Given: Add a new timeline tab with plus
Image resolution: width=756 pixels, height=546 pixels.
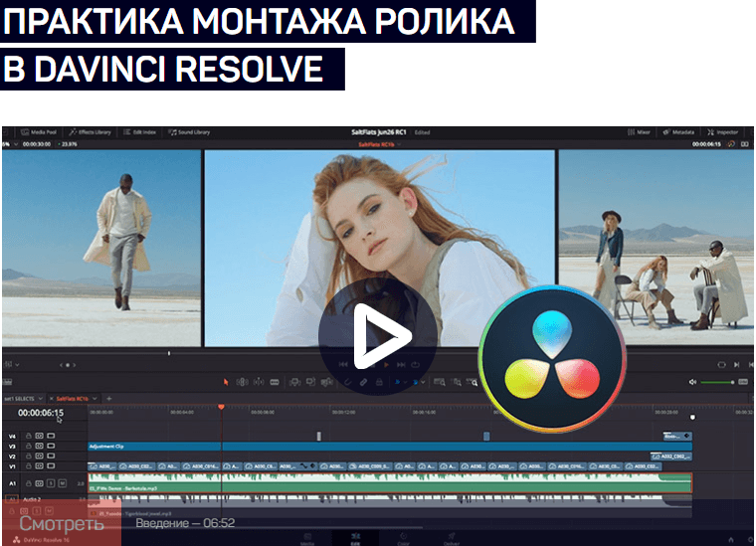Looking at the screenshot, I should tap(109, 399).
